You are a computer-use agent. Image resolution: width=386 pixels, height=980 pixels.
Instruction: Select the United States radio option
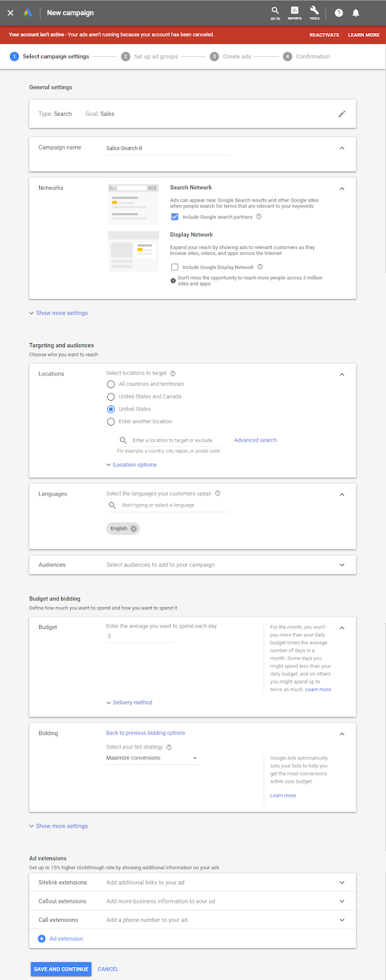click(x=111, y=409)
